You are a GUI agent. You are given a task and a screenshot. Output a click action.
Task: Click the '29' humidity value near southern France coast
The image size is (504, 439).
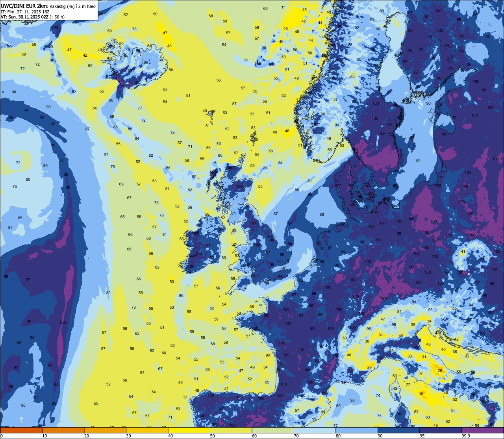tap(369, 367)
